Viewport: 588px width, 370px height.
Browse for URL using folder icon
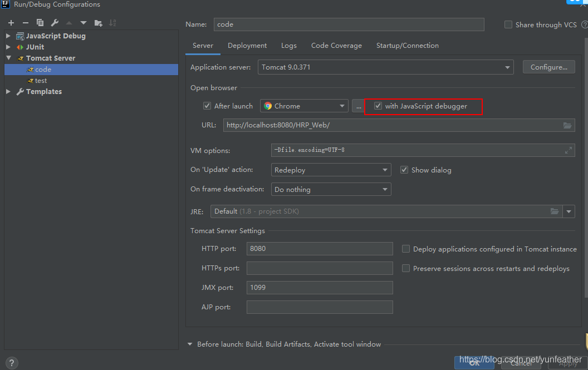tap(567, 125)
